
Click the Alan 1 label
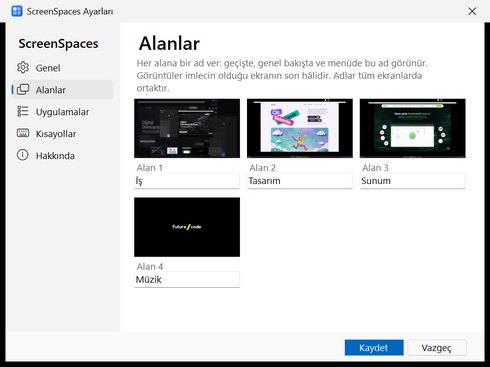coord(150,168)
